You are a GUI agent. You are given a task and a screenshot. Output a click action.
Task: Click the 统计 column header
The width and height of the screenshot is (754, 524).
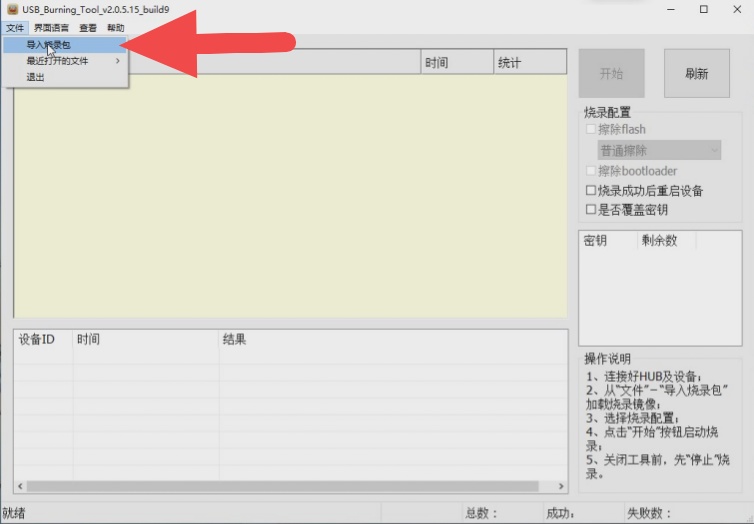pos(530,62)
